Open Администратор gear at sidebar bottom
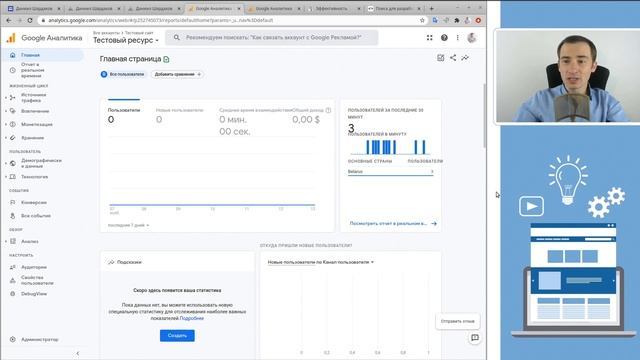This screenshot has width=640, height=360. [x=13, y=339]
